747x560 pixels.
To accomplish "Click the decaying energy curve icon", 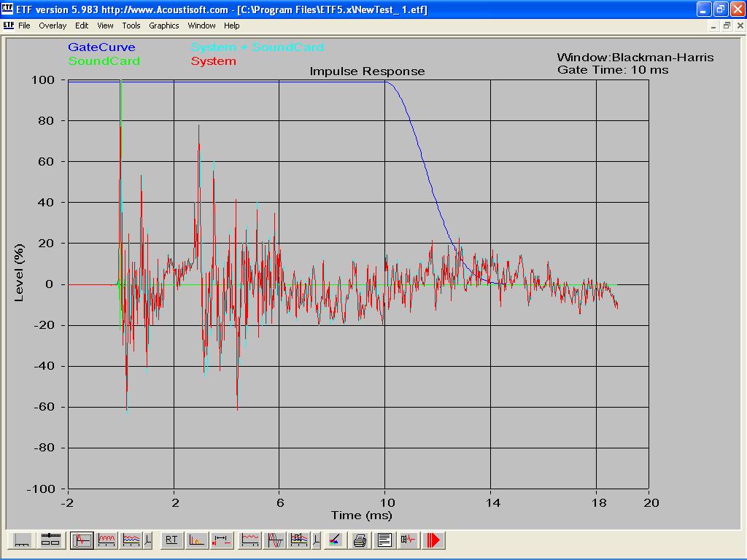I will click(x=196, y=540).
